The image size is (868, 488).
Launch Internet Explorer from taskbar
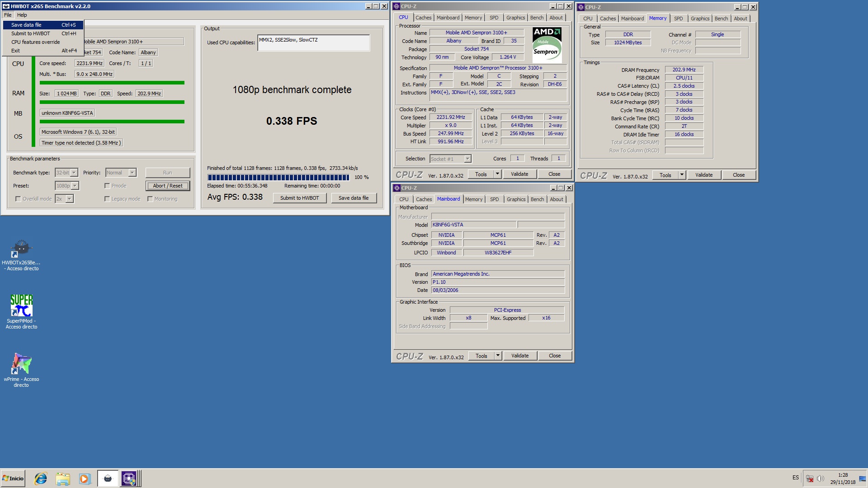41,479
